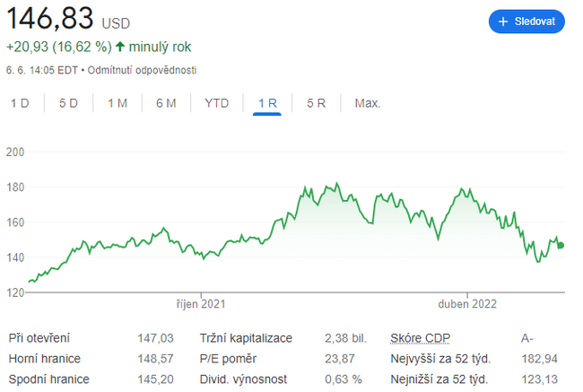Select the active 1 R tab

click(x=267, y=103)
